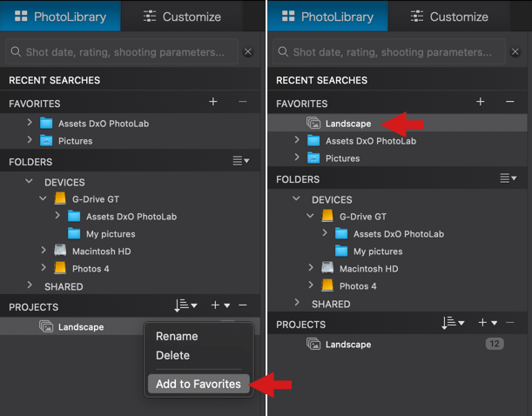The height and width of the screenshot is (416, 532).
Task: Select Pictures favorite folder icon, left panel
Action: click(x=46, y=140)
